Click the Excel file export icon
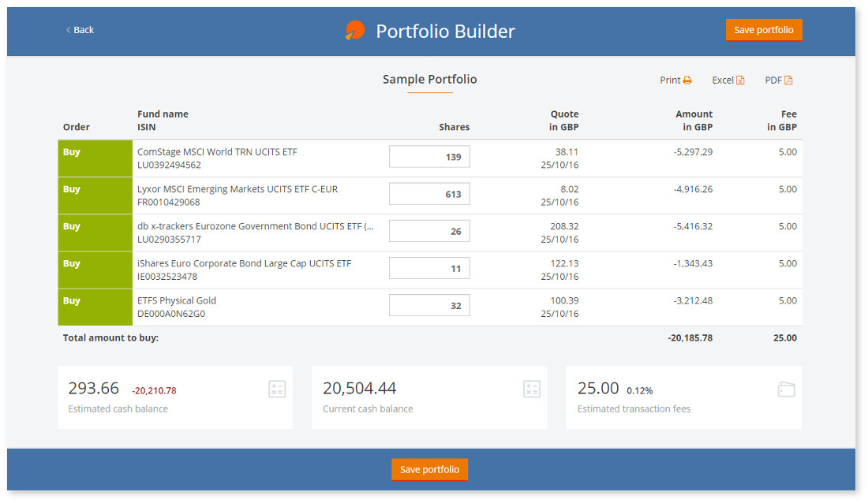The width and height of the screenshot is (868, 503). [740, 80]
